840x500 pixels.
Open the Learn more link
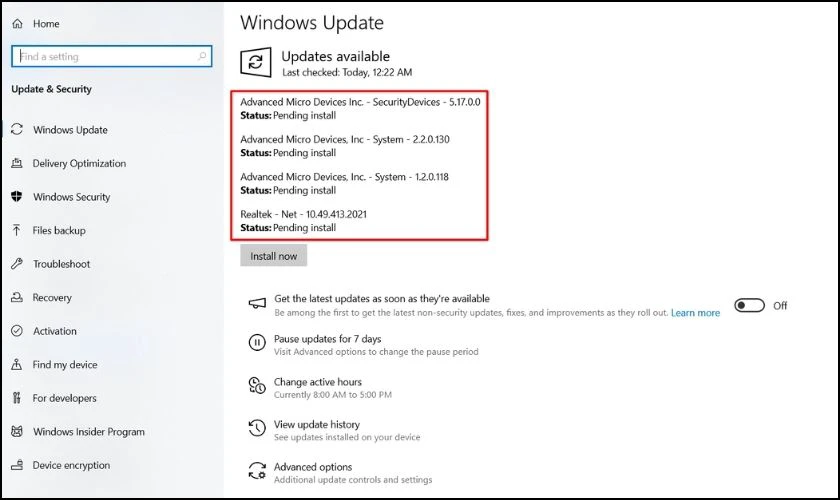tap(695, 313)
